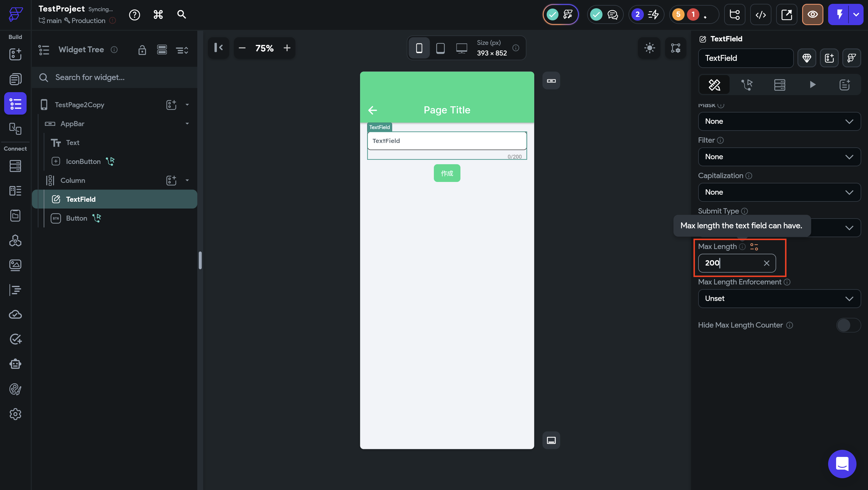Click the green 作成 button on canvas

[x=447, y=173]
